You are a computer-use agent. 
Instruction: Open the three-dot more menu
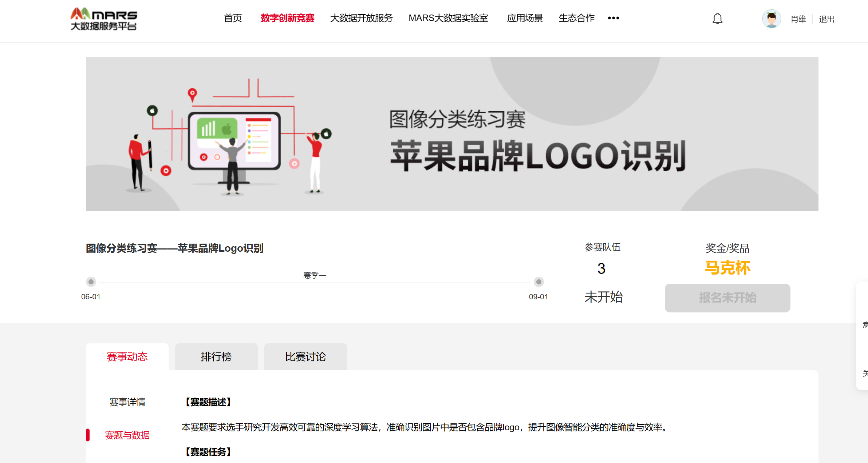[613, 18]
